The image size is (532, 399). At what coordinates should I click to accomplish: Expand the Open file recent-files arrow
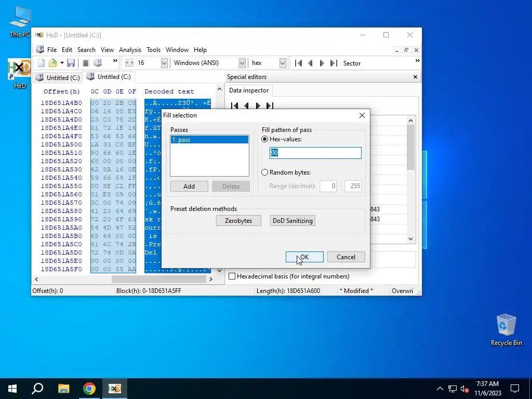click(x=62, y=63)
